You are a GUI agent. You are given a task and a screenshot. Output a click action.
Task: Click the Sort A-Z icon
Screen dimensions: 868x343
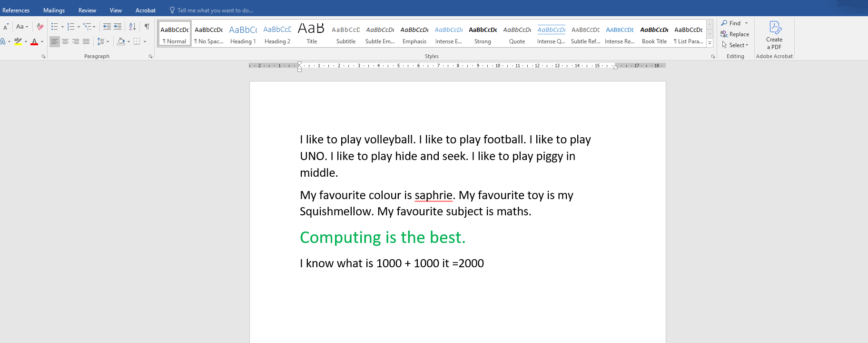pyautogui.click(x=132, y=27)
